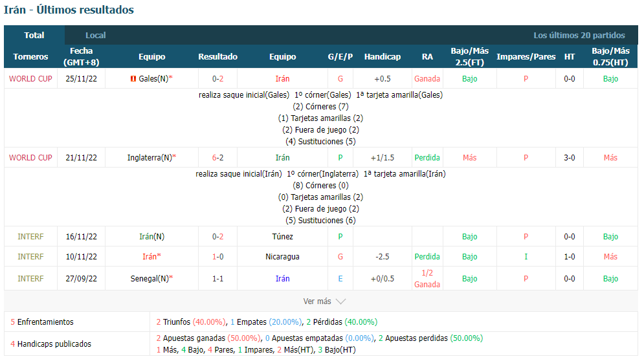Click red Irán* team in Nicaragua row
The image size is (644, 361).
tap(151, 257)
